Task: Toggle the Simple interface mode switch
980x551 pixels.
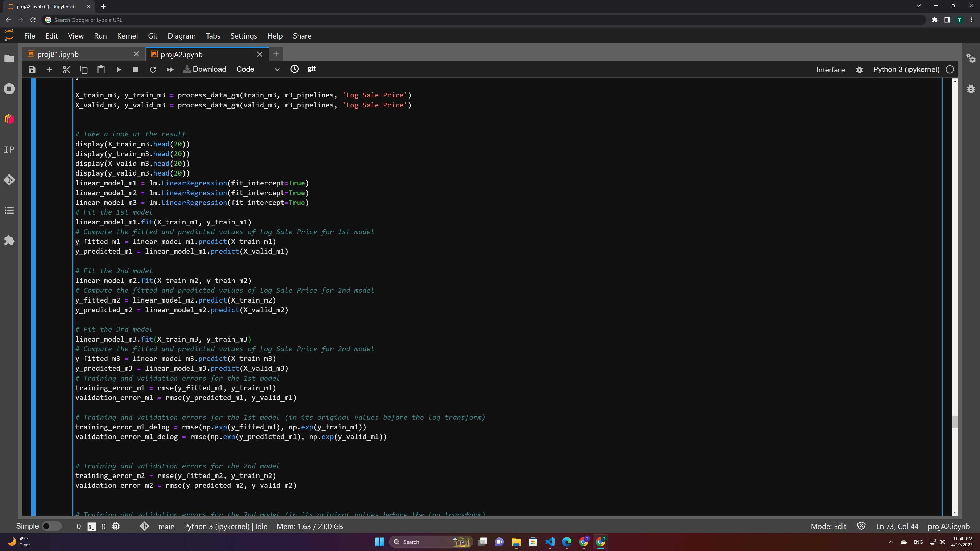Action: click(51, 526)
